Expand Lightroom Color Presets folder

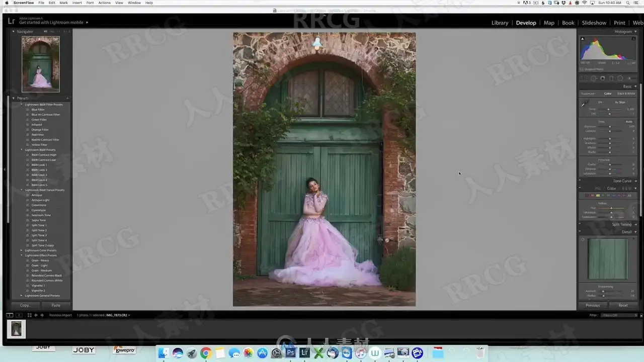coord(21,250)
